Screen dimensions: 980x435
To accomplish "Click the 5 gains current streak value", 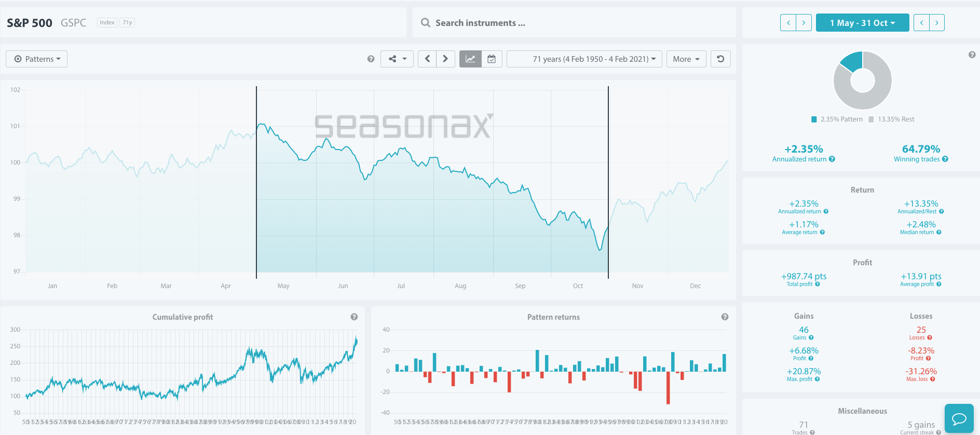I will coord(921,425).
